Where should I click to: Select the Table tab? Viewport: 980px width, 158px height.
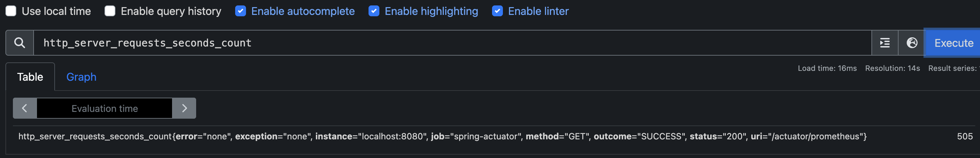point(30,77)
